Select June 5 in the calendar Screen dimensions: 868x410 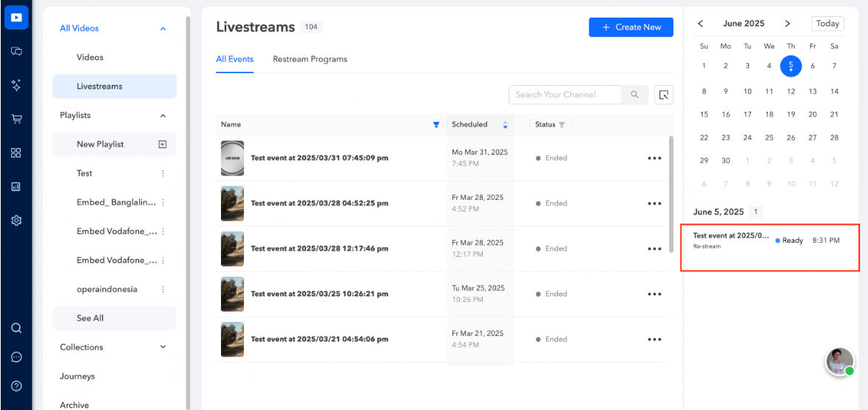pos(790,66)
